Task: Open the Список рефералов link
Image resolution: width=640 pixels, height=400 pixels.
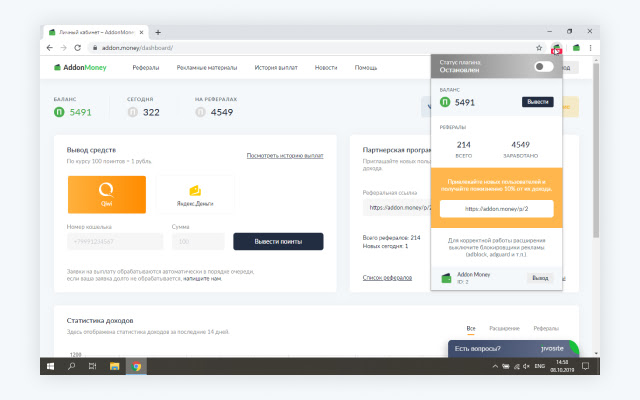Action: (387, 277)
